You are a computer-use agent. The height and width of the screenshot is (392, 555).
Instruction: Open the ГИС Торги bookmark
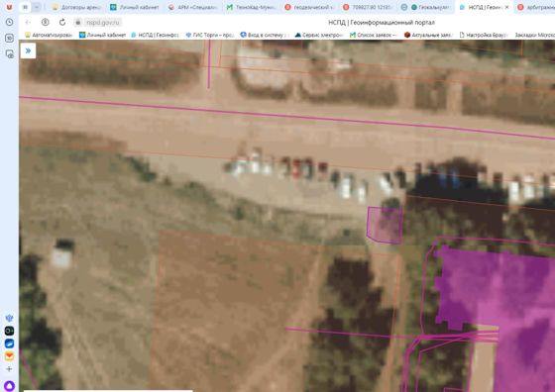point(209,35)
